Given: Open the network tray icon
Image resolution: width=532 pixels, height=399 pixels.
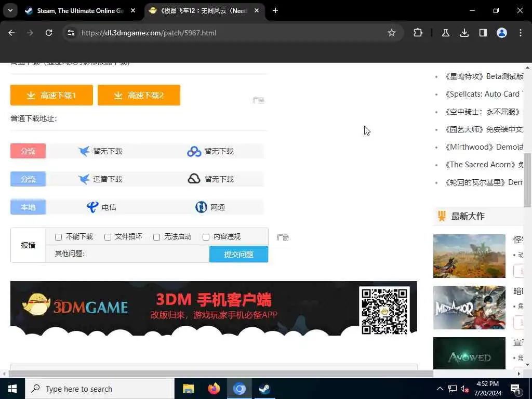Looking at the screenshot, I should coord(453,389).
